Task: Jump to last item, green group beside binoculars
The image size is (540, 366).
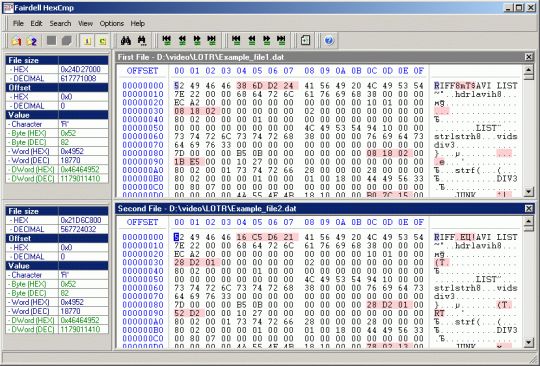Action: point(212,41)
